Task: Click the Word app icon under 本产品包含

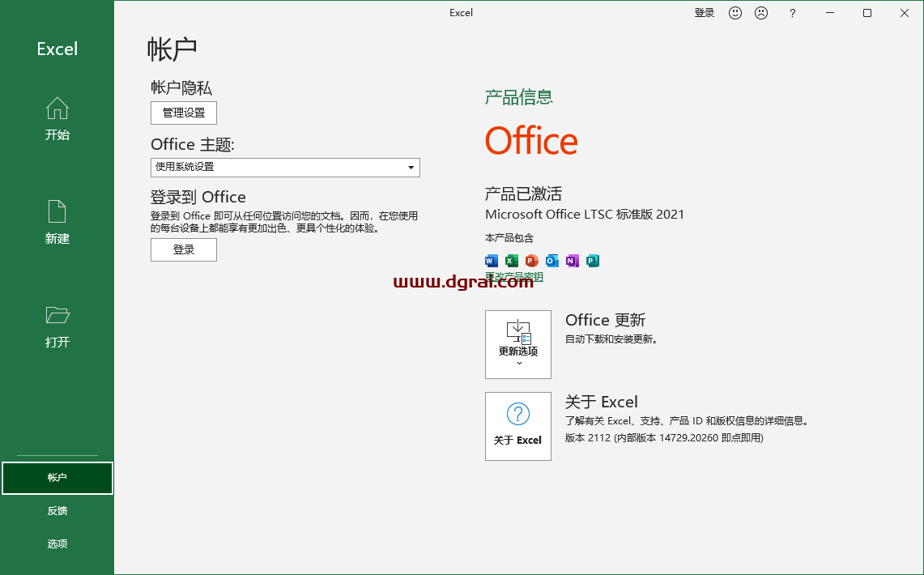Action: tap(491, 261)
